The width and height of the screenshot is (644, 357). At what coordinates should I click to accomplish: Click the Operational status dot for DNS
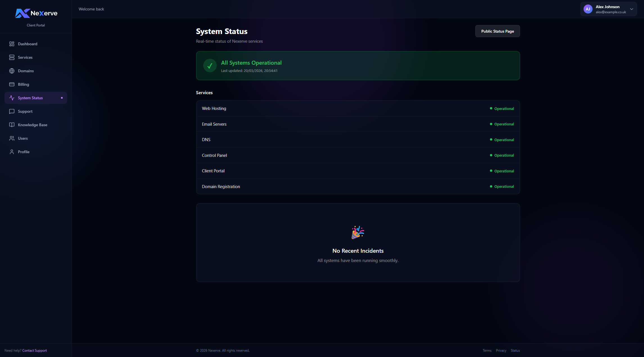(491, 139)
